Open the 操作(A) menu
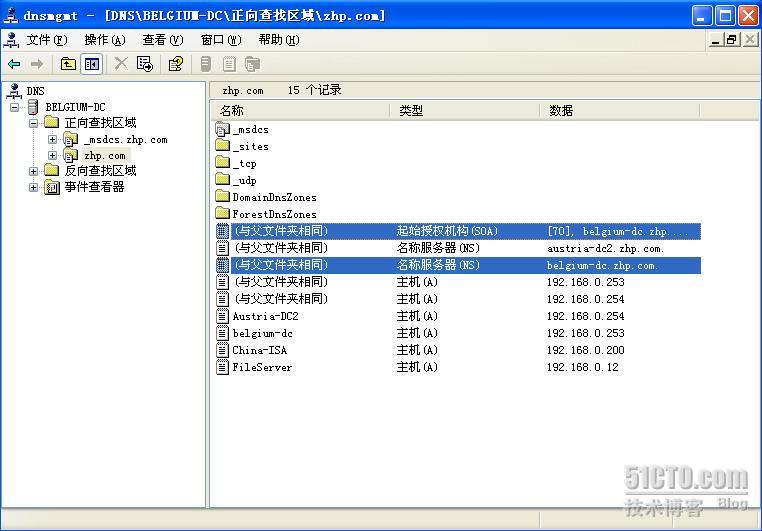This screenshot has width=762, height=531. [x=105, y=40]
